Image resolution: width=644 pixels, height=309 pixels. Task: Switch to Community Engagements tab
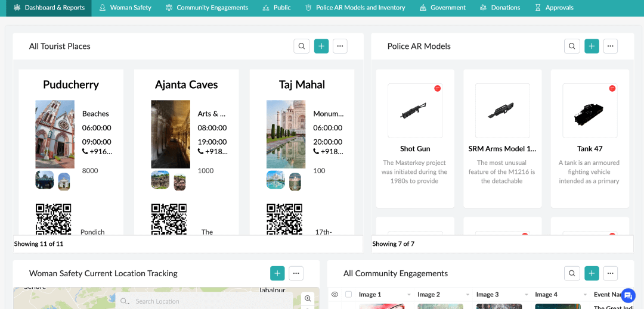(x=206, y=8)
